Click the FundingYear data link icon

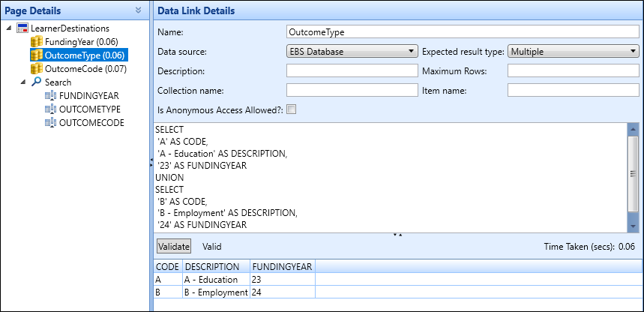36,41
